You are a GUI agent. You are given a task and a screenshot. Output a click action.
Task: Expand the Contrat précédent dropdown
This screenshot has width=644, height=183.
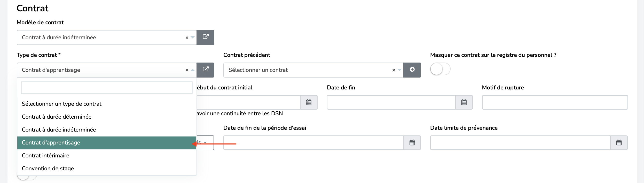[x=399, y=70]
